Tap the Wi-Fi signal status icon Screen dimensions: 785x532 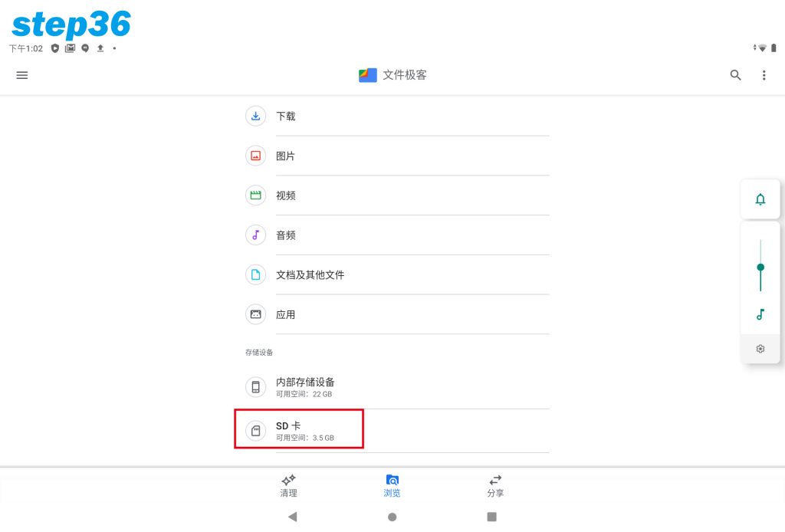[762, 48]
